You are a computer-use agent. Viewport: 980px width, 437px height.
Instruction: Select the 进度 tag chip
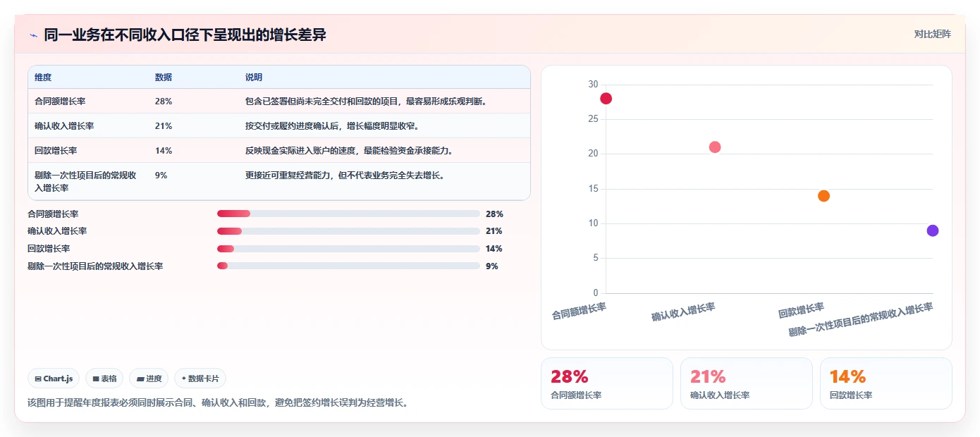point(149,378)
